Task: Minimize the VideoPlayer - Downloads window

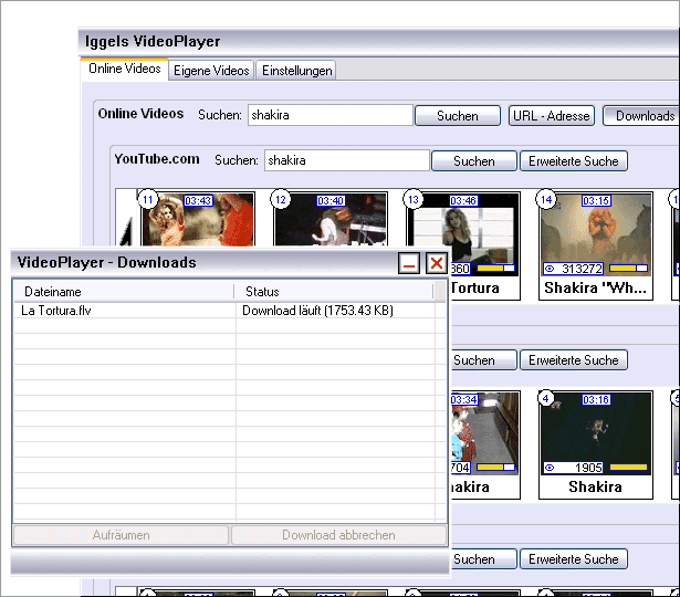Action: (x=409, y=263)
